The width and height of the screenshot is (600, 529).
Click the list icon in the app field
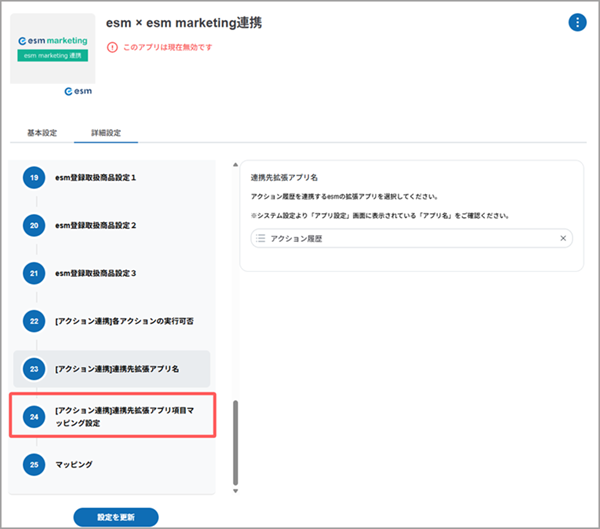point(261,239)
